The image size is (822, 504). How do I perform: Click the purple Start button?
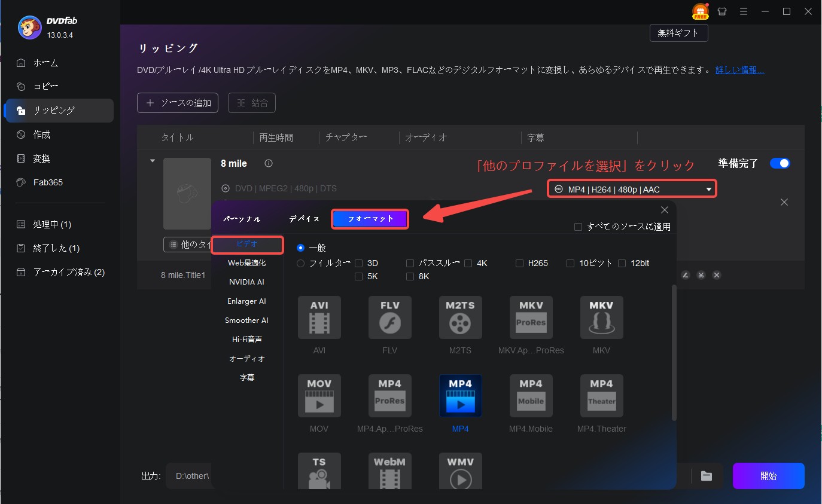point(769,476)
